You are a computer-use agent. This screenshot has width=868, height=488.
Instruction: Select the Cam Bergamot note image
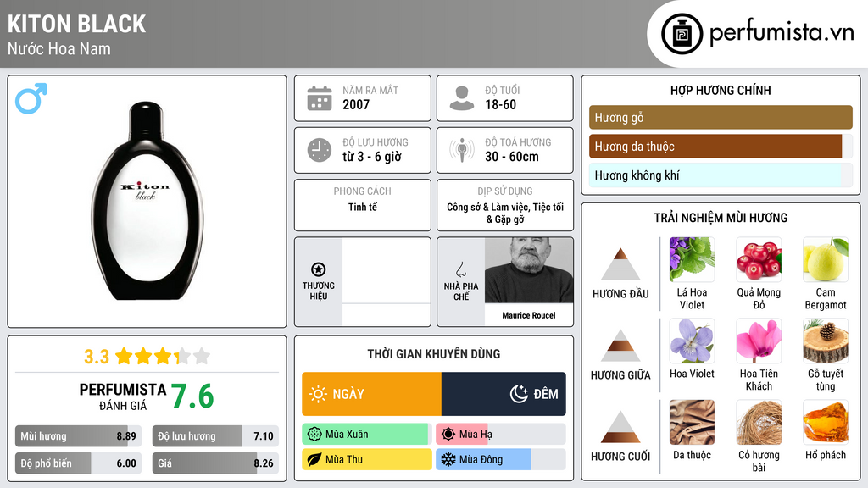(826, 259)
